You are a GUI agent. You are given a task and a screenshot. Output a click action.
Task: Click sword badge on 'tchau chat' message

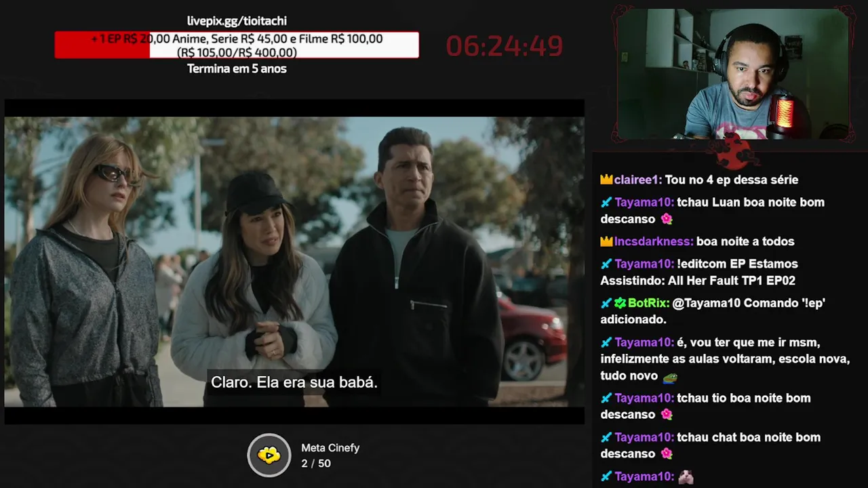pos(606,437)
